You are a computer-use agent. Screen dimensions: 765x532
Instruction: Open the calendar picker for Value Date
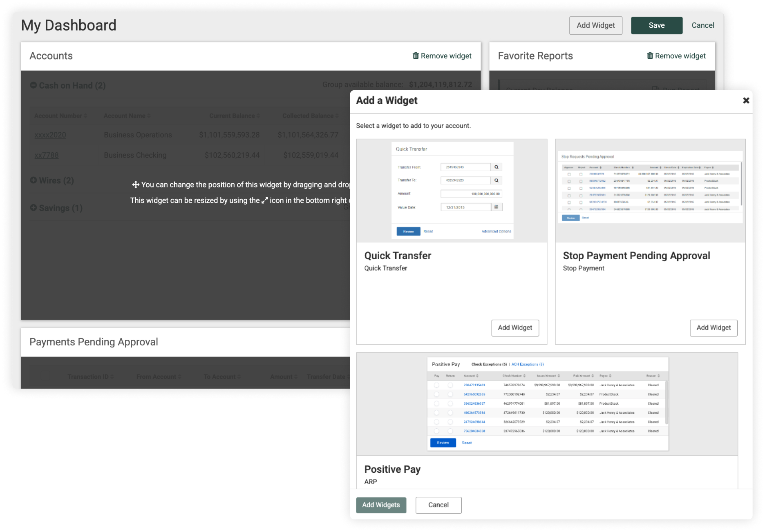(496, 207)
